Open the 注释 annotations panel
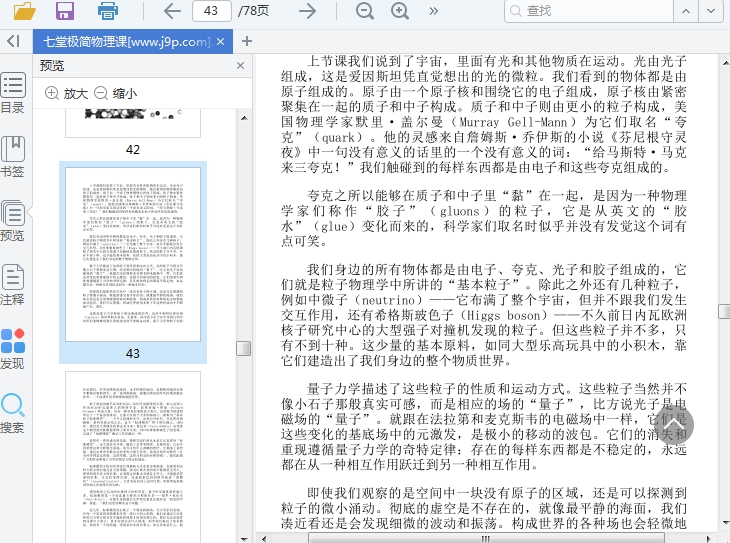 pyautogui.click(x=13, y=284)
